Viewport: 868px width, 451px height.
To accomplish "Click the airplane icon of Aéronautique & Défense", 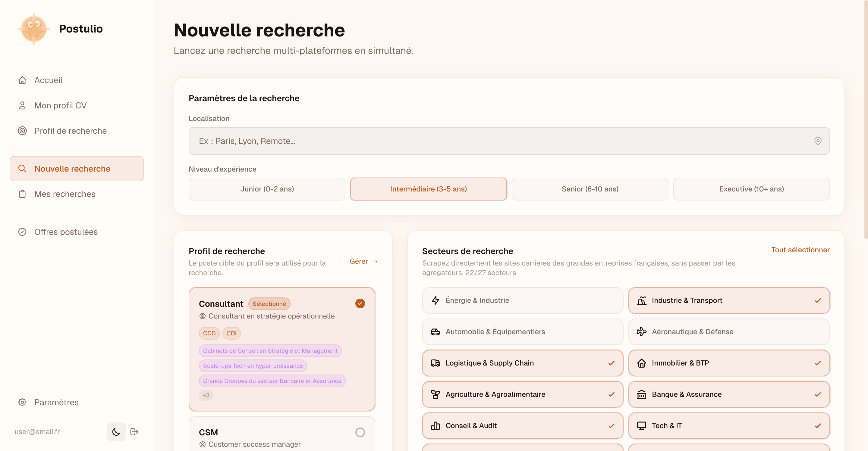I will coord(642,331).
